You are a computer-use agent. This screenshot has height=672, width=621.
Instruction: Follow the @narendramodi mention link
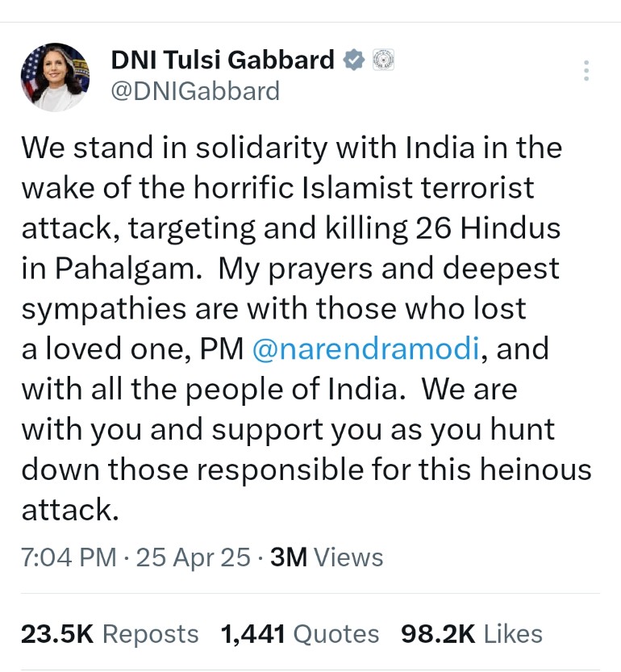(368, 349)
